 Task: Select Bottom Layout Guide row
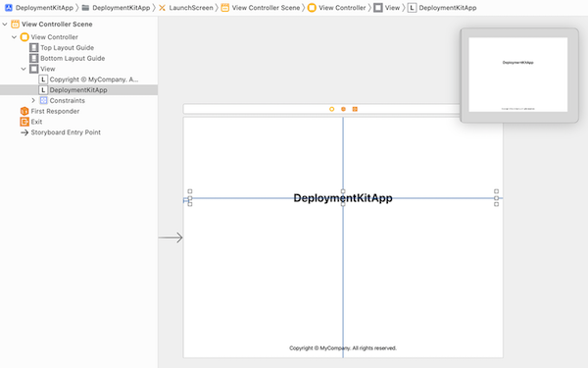tap(78, 58)
